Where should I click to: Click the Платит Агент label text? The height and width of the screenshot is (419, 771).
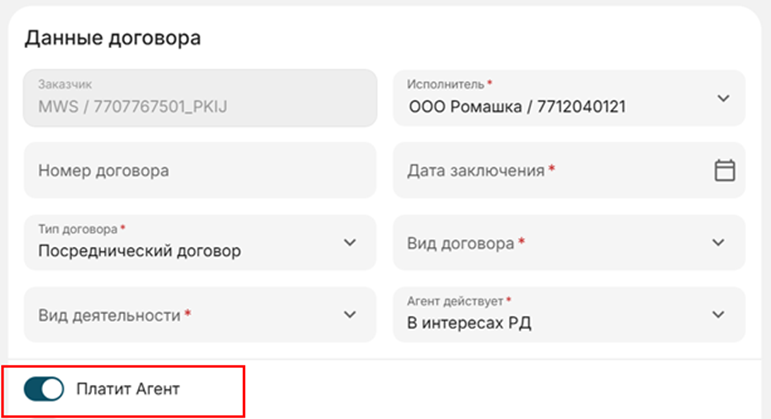click(128, 388)
